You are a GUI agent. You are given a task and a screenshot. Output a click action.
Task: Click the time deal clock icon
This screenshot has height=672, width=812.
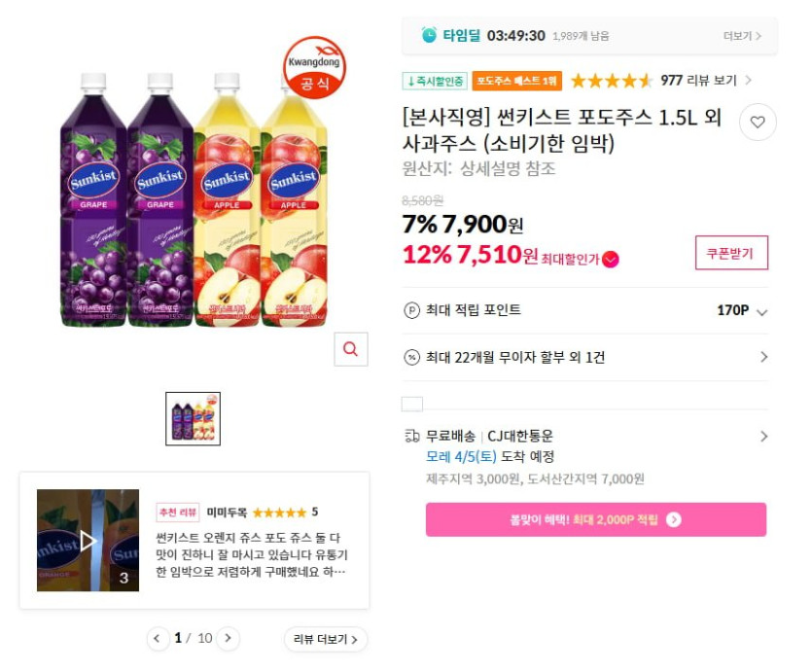(429, 35)
